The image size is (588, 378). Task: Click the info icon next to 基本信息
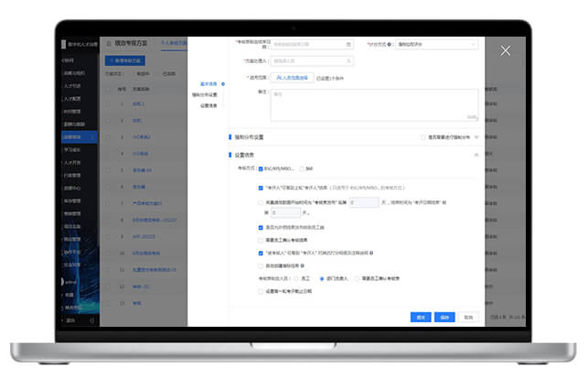coord(222,83)
